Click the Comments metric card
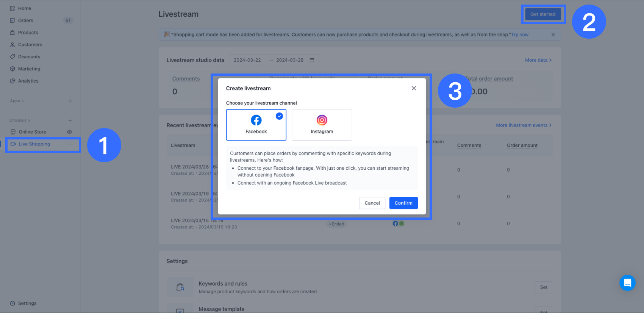The height and width of the screenshot is (313, 644). 186,86
